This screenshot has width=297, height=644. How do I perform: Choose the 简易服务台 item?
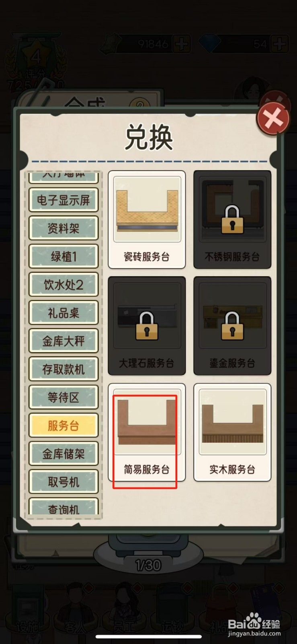click(147, 432)
